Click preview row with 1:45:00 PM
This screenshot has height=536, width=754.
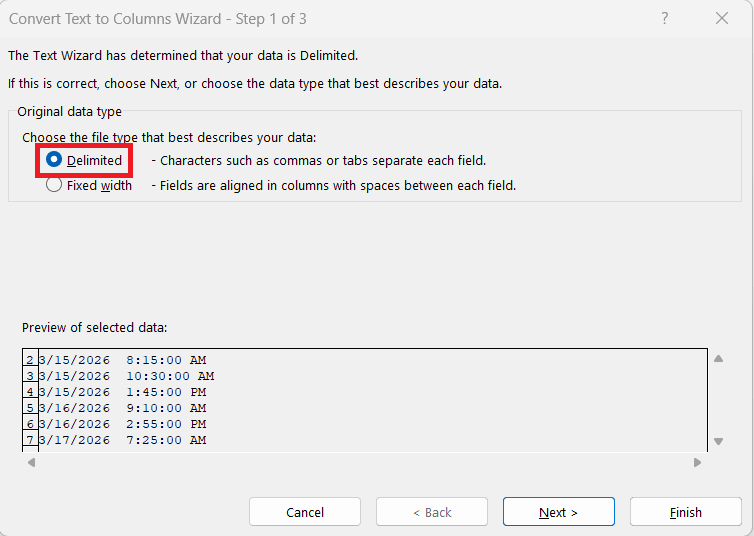pos(122,392)
